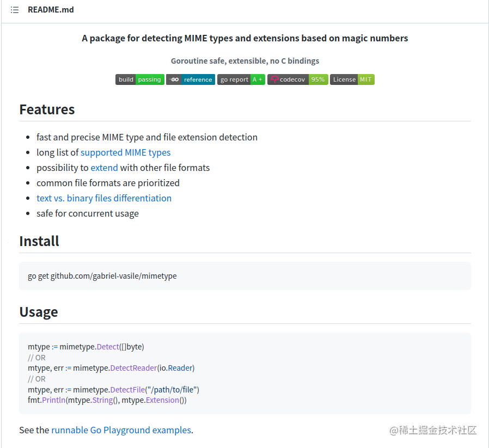Click the Goroutine safe subtitle text

pos(244,61)
